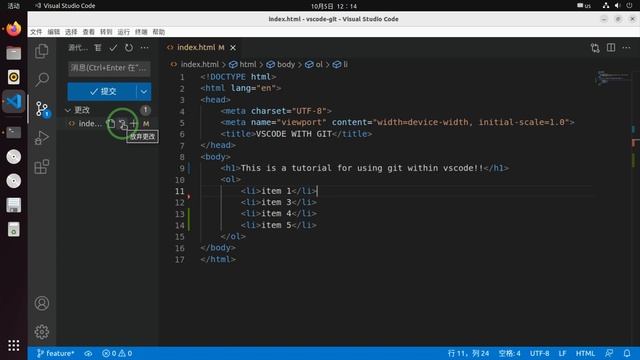Click the line number 12 in gutter
Screen dimensions: 640x360
[180, 202]
